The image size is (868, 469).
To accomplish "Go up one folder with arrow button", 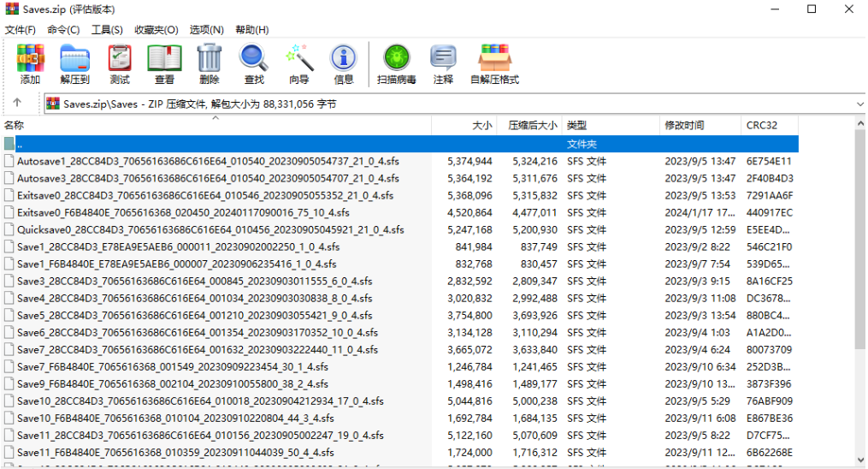I will tap(17, 104).
